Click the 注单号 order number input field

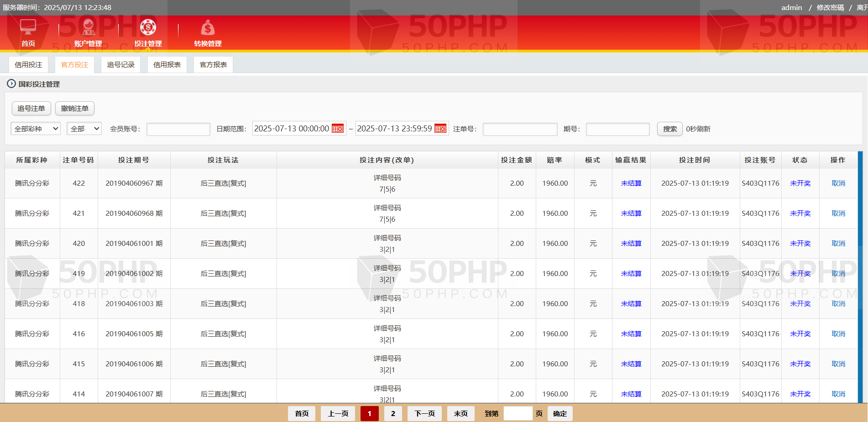(x=520, y=129)
